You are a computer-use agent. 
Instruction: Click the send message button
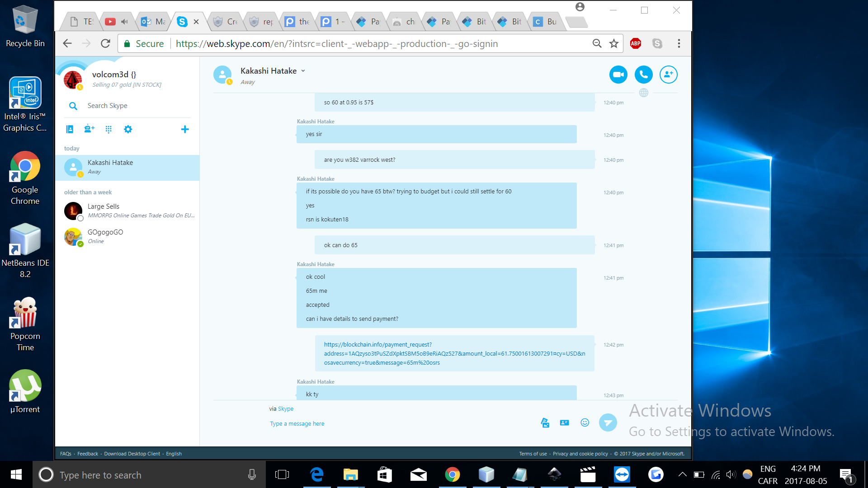tap(608, 423)
